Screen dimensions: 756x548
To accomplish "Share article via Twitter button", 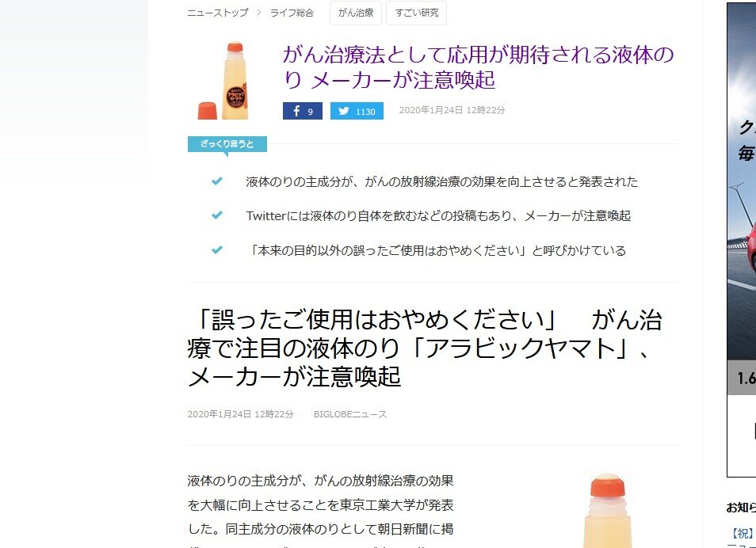I will [x=357, y=111].
